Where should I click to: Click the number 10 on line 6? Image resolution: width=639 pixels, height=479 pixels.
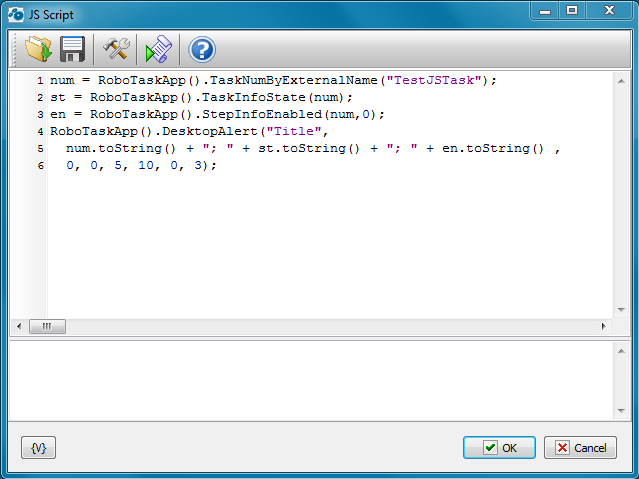click(146, 165)
